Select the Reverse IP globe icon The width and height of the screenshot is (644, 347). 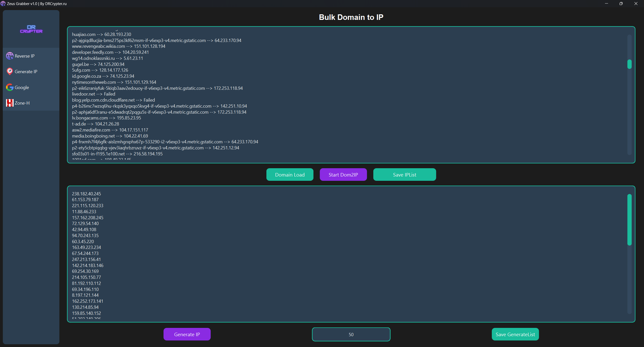tap(10, 56)
